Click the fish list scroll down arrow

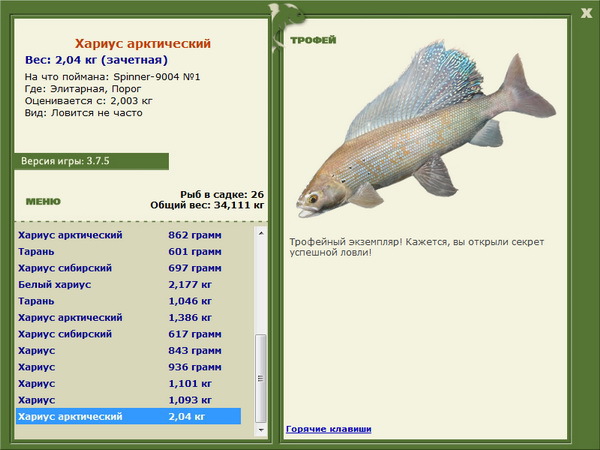pos(261,430)
